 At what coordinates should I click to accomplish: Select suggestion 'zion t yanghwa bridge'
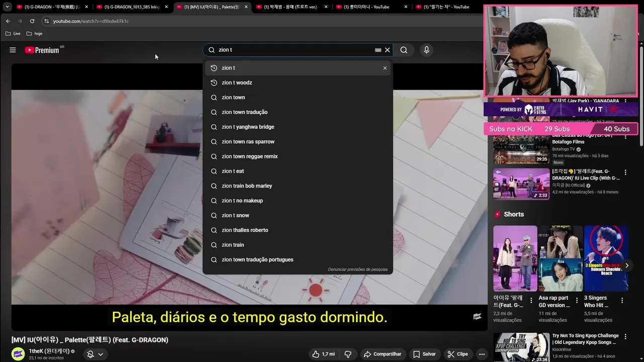pos(298,127)
